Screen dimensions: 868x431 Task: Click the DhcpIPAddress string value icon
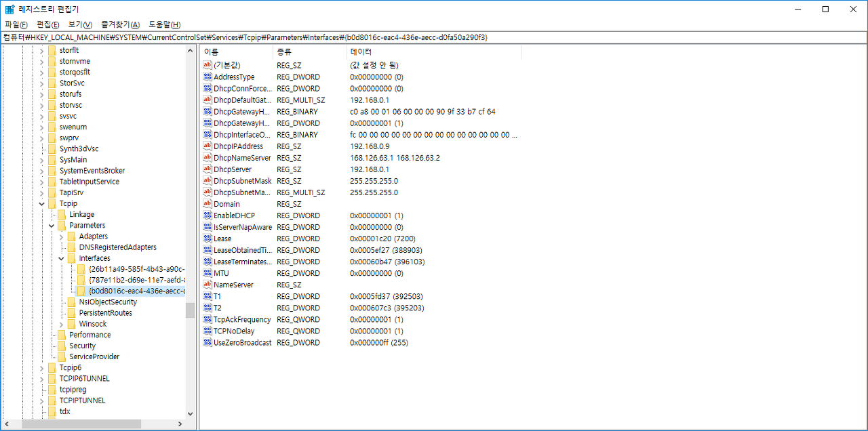[208, 146]
